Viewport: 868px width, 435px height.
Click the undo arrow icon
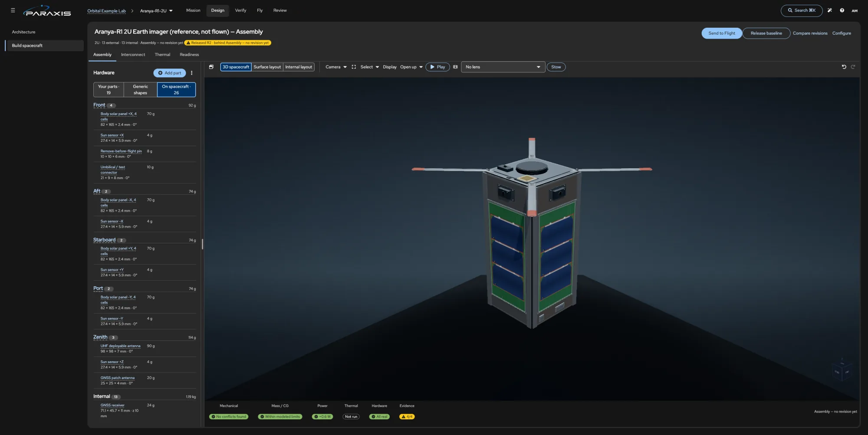click(844, 67)
